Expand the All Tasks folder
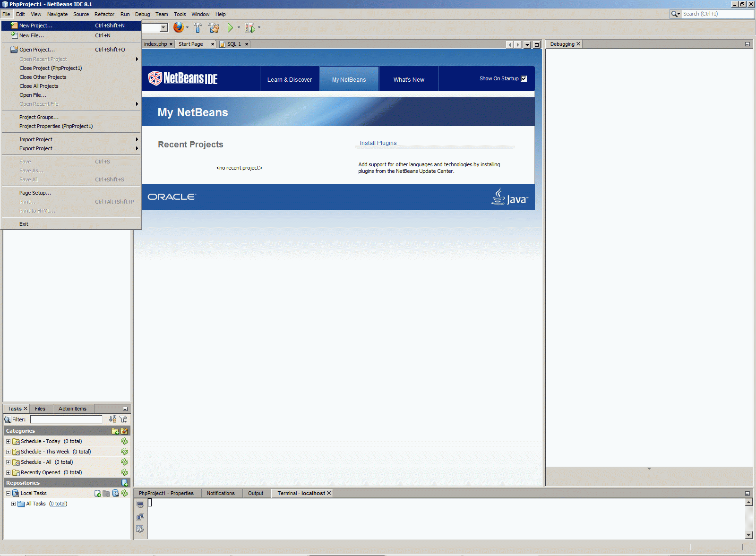Image resolution: width=756 pixels, height=556 pixels. click(x=13, y=504)
